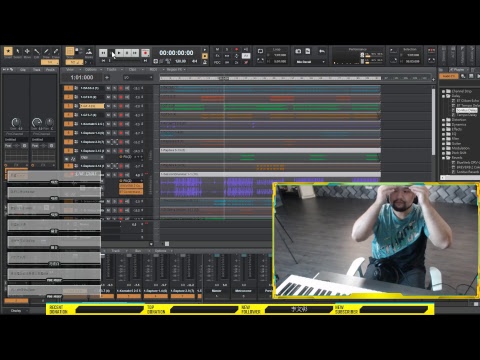This screenshot has height=360, width=480.
Task: Open the View menu in Track view
Action: 71,70
